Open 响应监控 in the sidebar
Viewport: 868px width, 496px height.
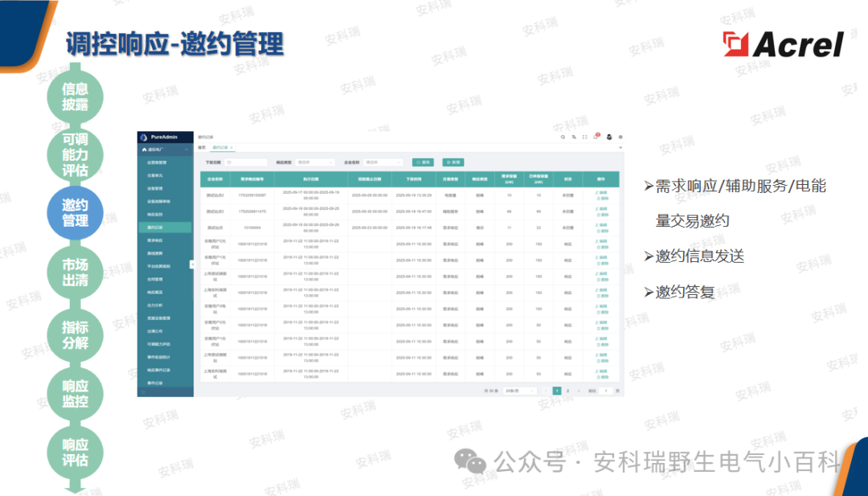tap(154, 214)
